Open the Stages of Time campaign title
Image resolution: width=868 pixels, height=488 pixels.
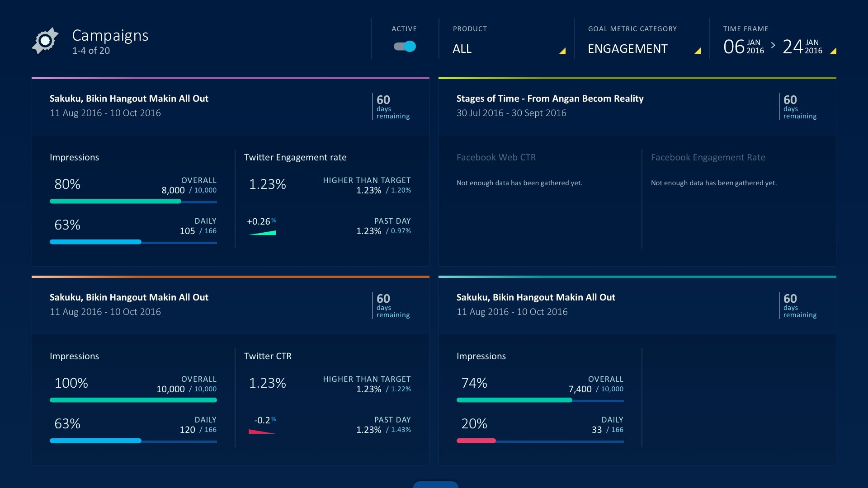(550, 99)
